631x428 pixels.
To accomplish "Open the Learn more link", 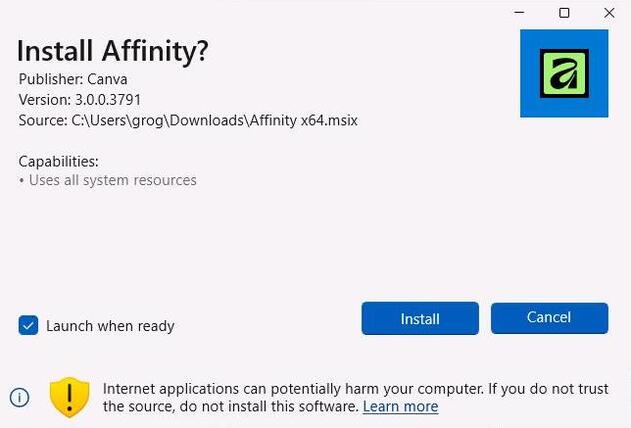I will pos(400,407).
